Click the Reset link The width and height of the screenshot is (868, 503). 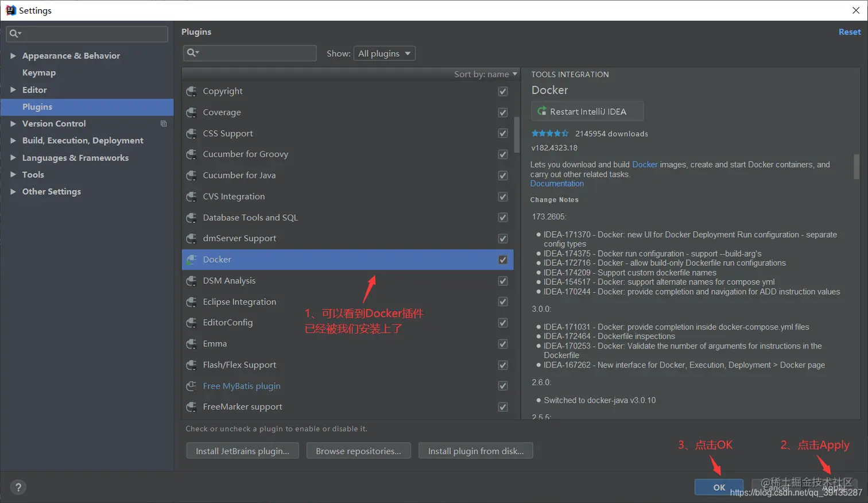(850, 32)
